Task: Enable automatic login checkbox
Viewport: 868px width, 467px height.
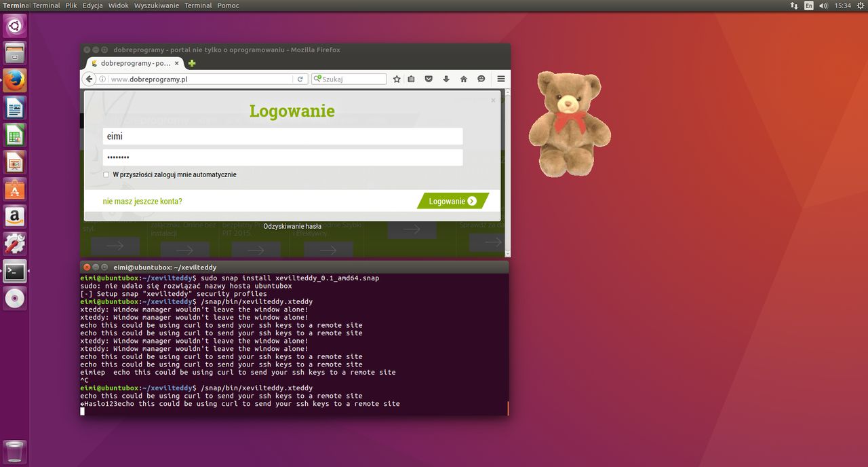Action: click(x=106, y=174)
